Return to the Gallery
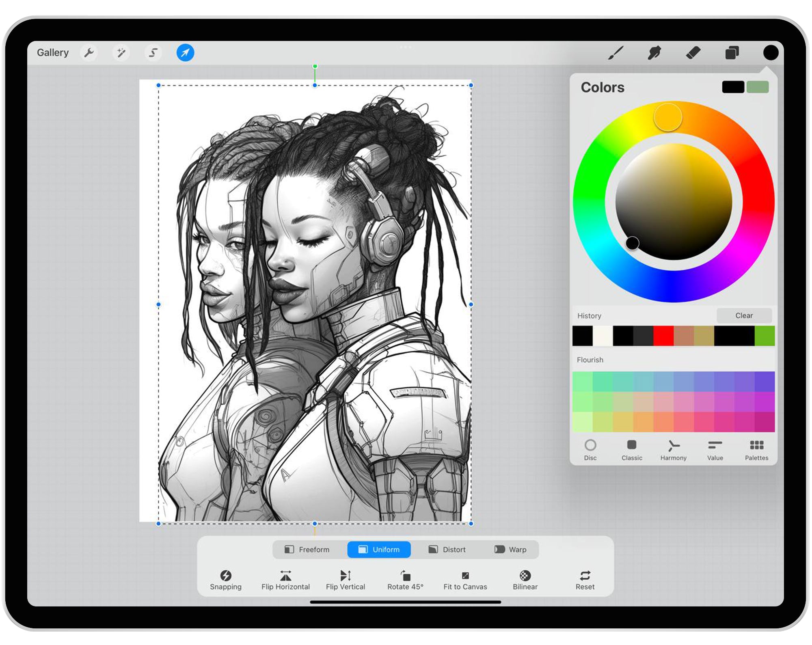This screenshot has height=645, width=812. click(x=53, y=52)
